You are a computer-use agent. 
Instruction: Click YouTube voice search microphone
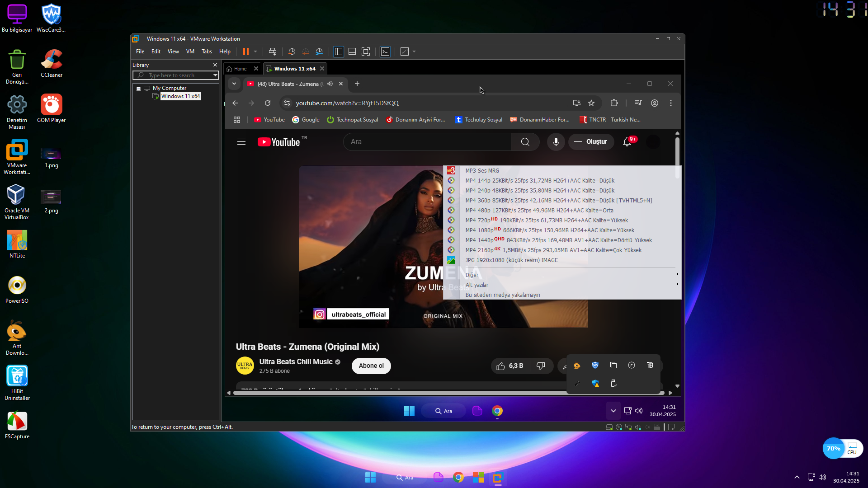click(x=556, y=142)
